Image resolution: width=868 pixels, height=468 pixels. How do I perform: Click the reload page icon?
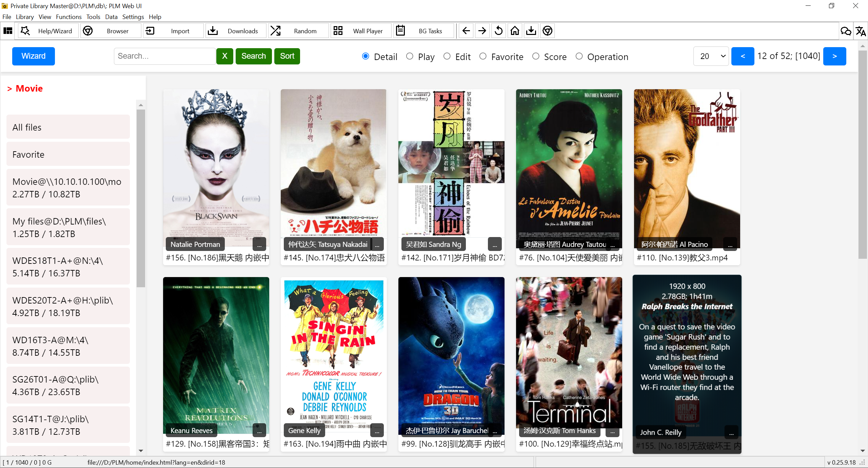click(498, 31)
